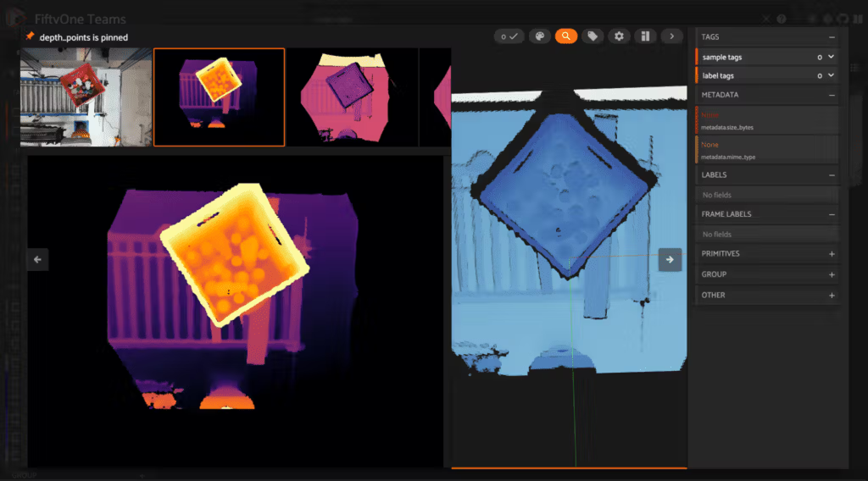Collapse the METADATA section
This screenshot has height=481, width=868.
click(832, 95)
